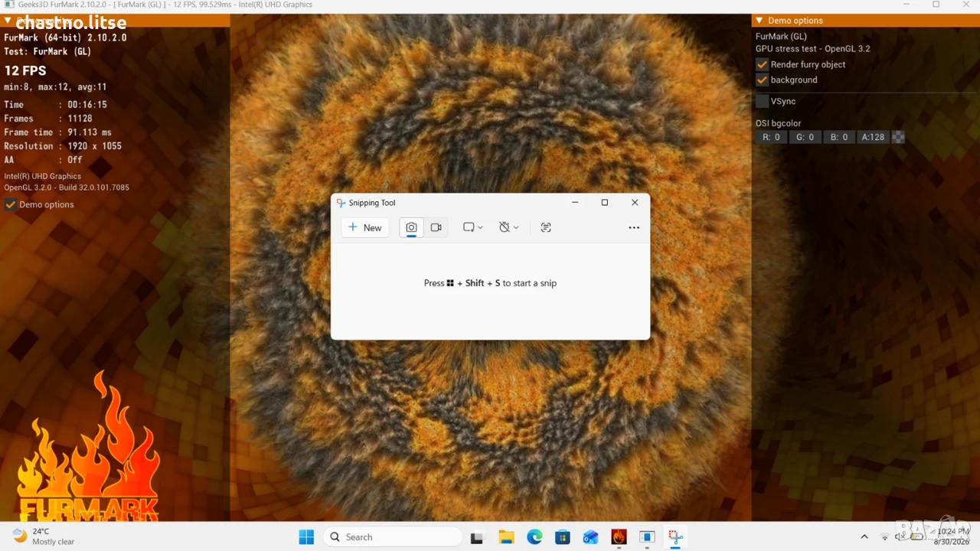
Task: Open File Explorer from taskbar
Action: point(506,537)
